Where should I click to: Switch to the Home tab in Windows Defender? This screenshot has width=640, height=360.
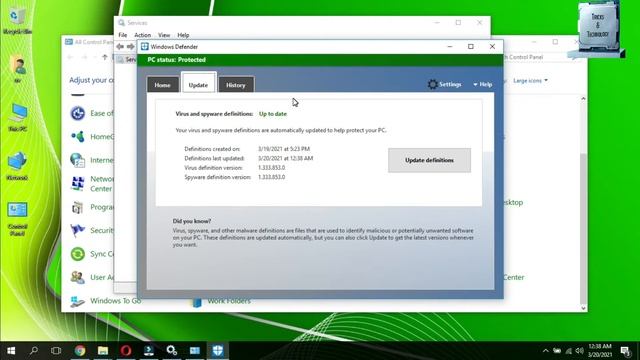[x=162, y=85]
